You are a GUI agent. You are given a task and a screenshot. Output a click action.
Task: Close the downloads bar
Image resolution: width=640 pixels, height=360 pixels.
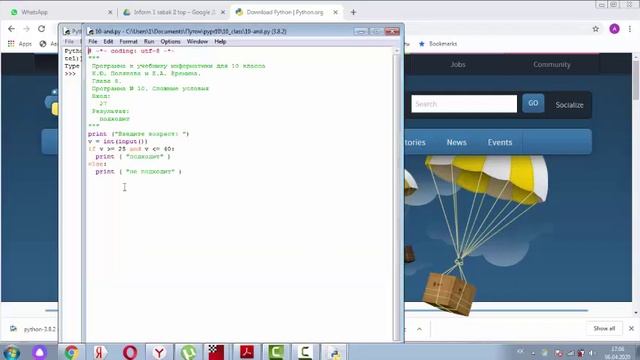click(x=631, y=329)
